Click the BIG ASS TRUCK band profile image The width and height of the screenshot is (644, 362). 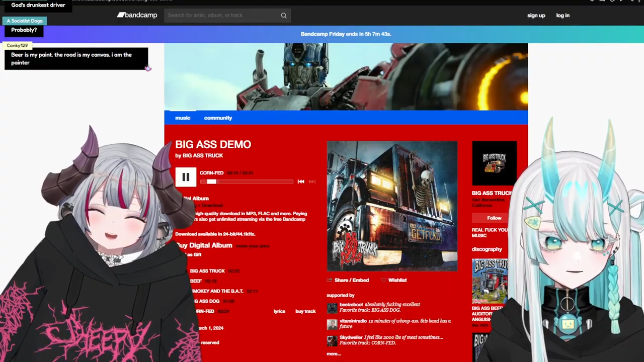(x=494, y=163)
